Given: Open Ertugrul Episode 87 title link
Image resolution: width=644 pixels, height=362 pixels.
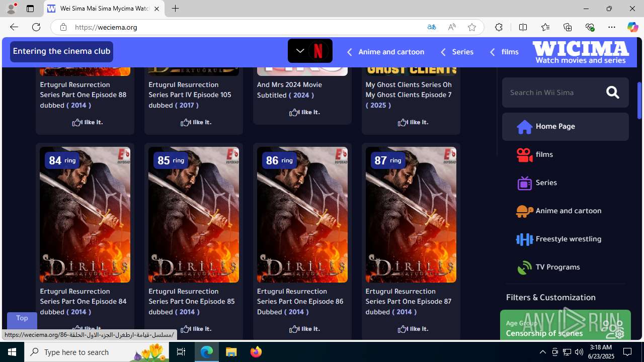Looking at the screenshot, I should tap(409, 301).
